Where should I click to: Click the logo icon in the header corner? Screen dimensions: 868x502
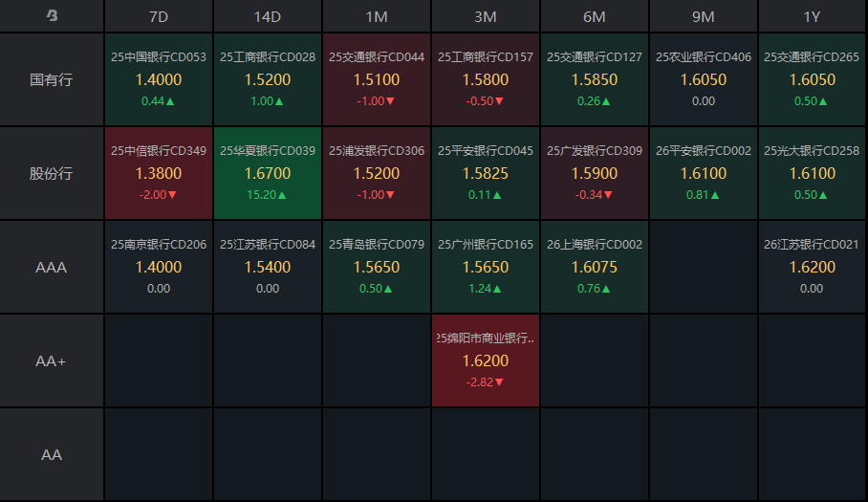click(x=52, y=15)
